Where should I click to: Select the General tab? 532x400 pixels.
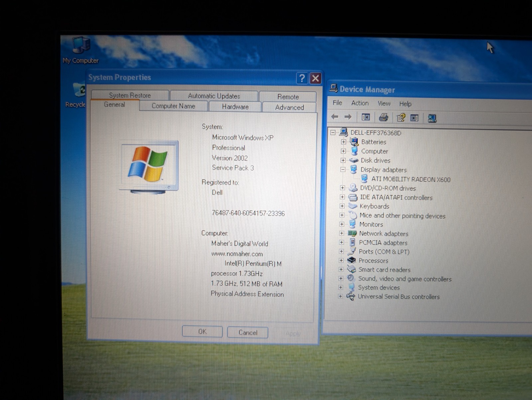coord(114,105)
